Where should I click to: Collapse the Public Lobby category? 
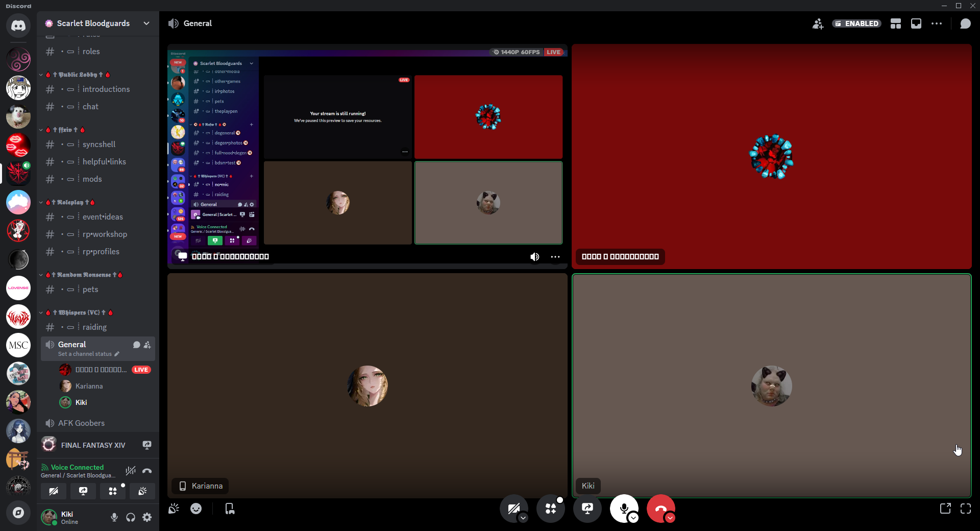click(77, 75)
